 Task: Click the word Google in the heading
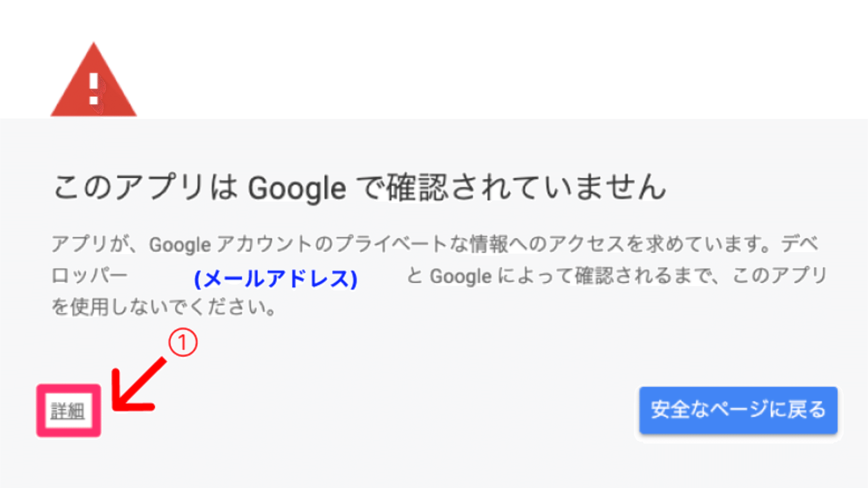point(297,189)
